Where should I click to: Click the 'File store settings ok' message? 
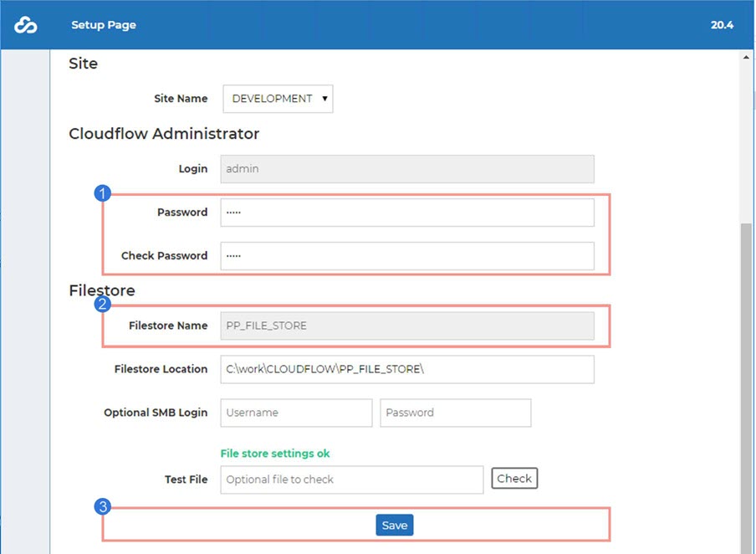(x=275, y=454)
